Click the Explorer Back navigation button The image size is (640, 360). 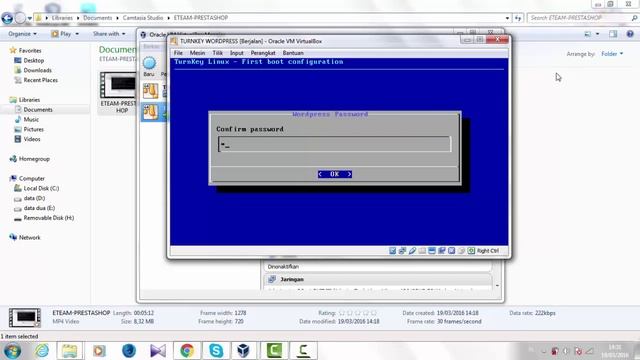coord(7,18)
